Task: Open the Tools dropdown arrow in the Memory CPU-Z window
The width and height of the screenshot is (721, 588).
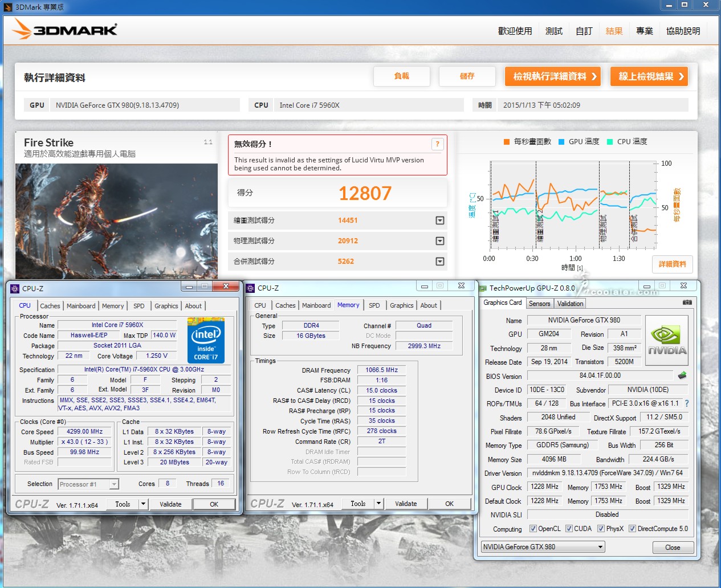Action: coord(379,504)
